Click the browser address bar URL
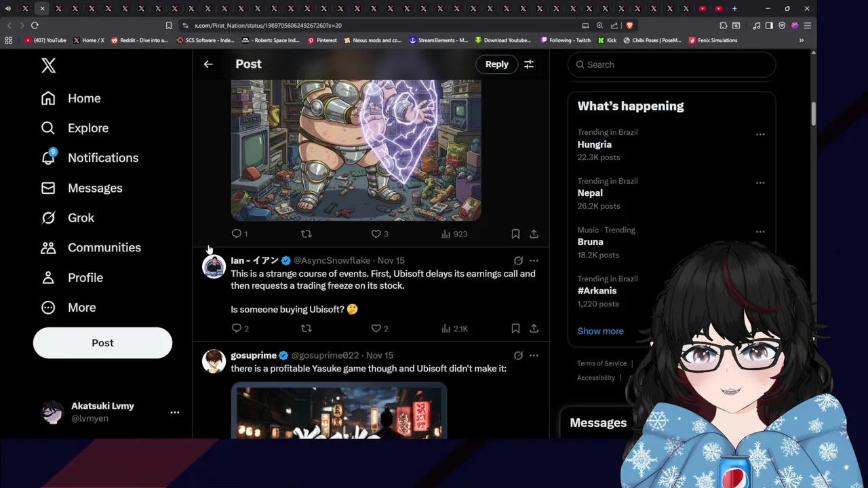Image resolution: width=868 pixels, height=488 pixels. pos(268,26)
